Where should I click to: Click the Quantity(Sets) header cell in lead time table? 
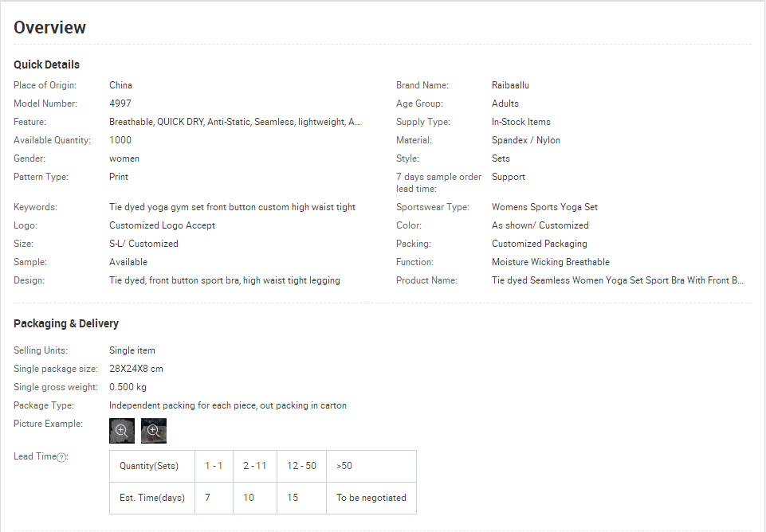[x=152, y=466]
